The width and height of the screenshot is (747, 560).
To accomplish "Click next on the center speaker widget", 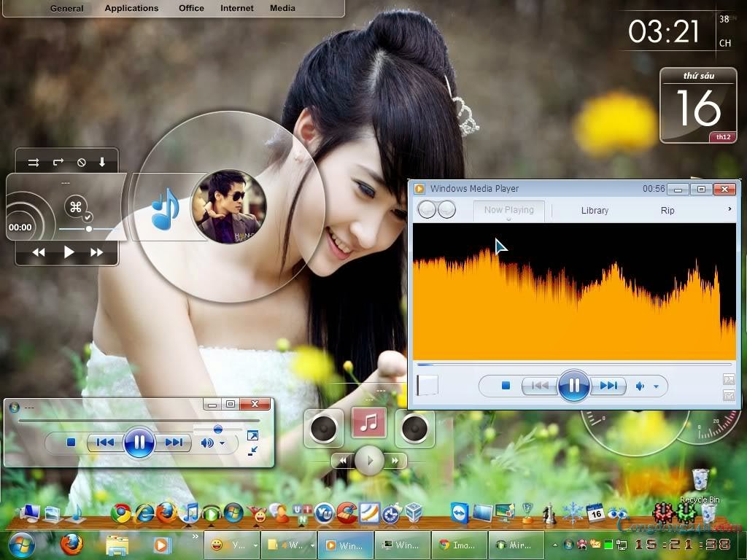I will point(395,461).
